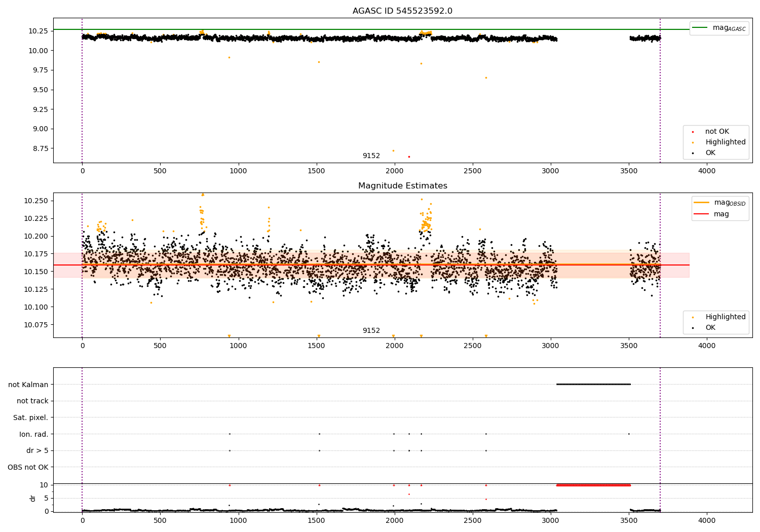Screen dimensions: 760x532
Task: Click the 'OBS not OK' axis label
Action: tap(28, 467)
